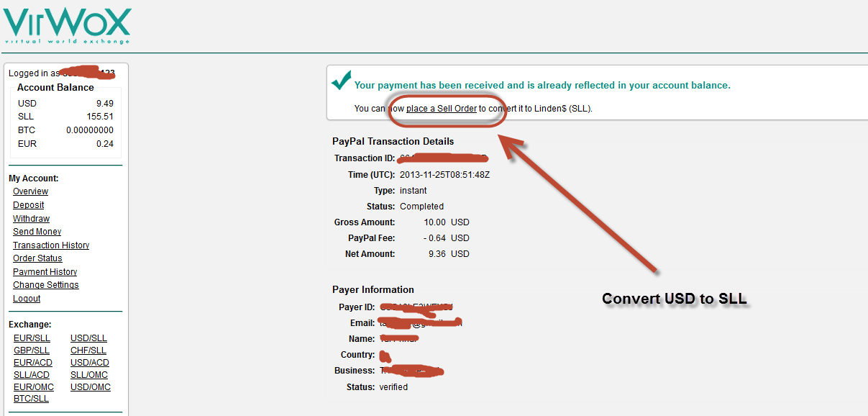Screen dimensions: 868x416
Task: Open the Withdraw page
Action: coord(31,219)
